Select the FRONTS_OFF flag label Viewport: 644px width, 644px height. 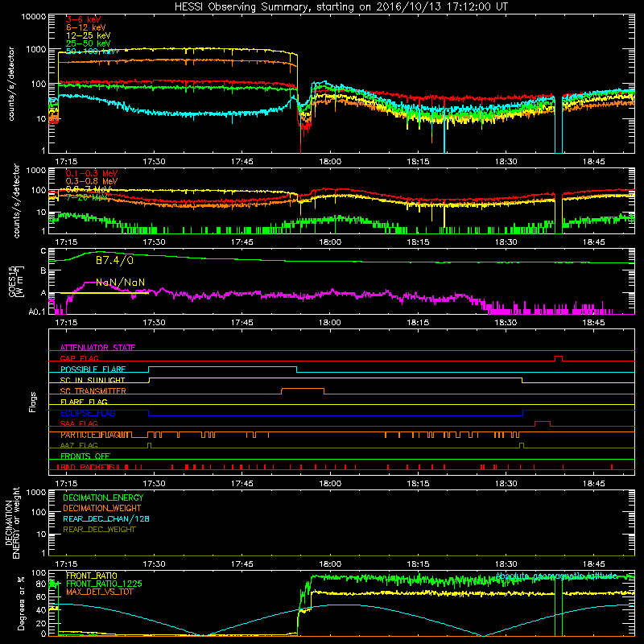[x=85, y=456]
